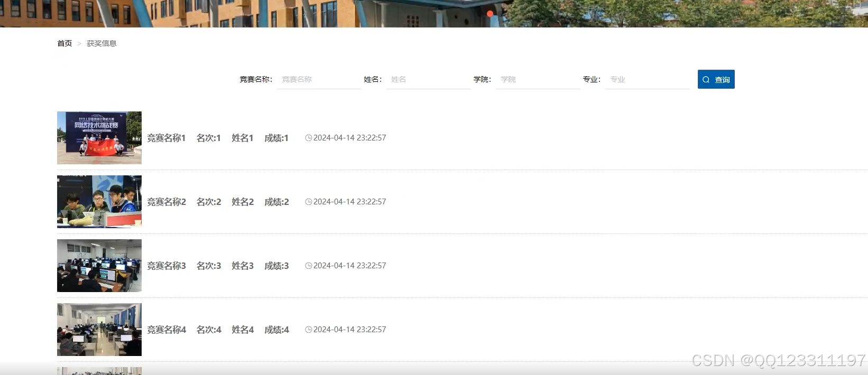
Task: Focus the 专业 input field
Action: [x=648, y=79]
